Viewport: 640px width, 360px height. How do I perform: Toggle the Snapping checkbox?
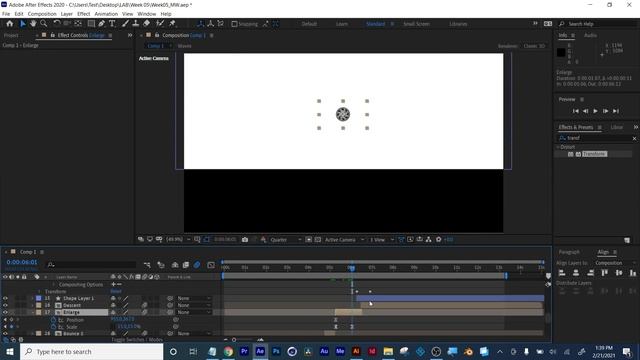(x=234, y=24)
